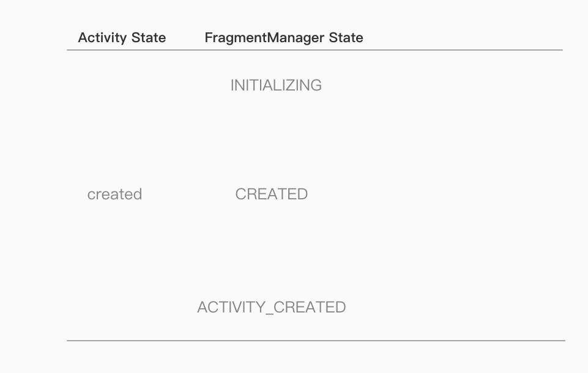Screen dimensions: 588x373
Task: Select the standalone uppercase CREATED state
Action: (271, 194)
